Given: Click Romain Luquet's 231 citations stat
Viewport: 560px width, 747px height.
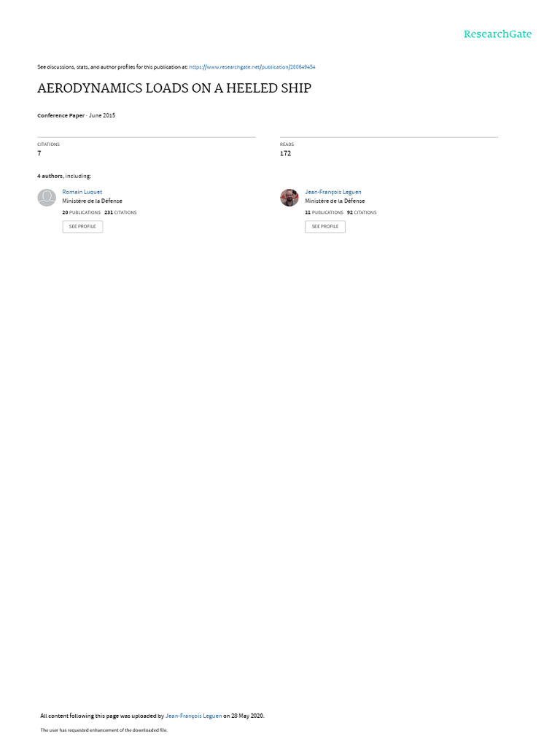Looking at the screenshot, I should coord(120,212).
